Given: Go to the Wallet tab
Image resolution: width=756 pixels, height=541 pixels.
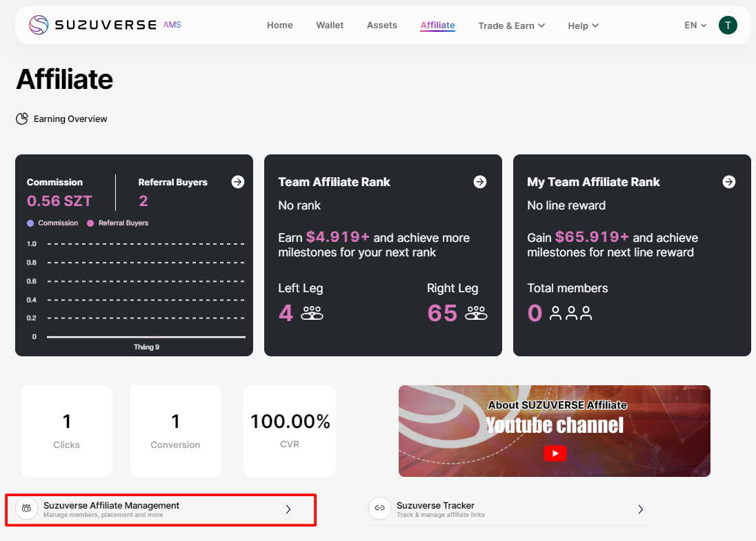Looking at the screenshot, I should (330, 25).
